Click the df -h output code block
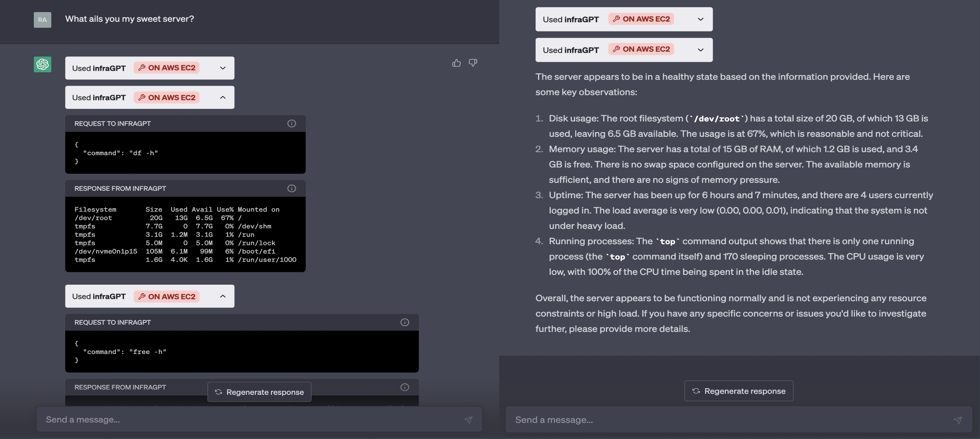The height and width of the screenshot is (439, 980). 185,235
